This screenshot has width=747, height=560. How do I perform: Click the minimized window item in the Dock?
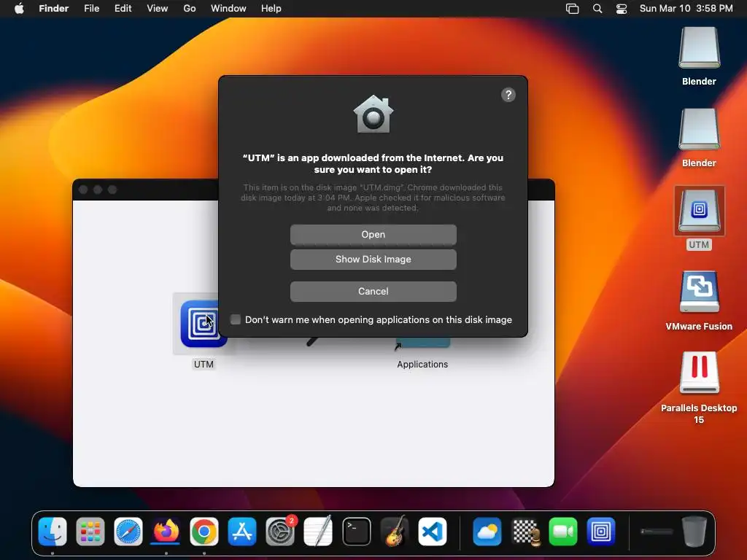[657, 532]
